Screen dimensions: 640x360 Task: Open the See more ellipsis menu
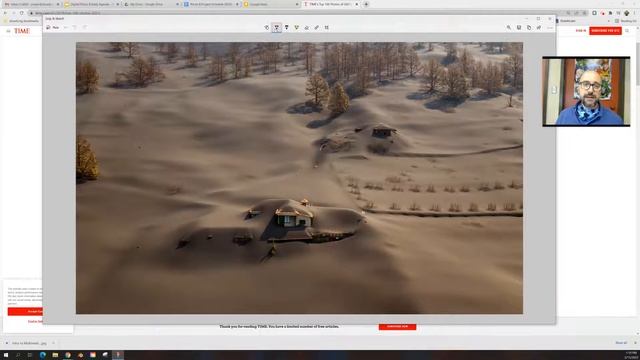tap(550, 27)
